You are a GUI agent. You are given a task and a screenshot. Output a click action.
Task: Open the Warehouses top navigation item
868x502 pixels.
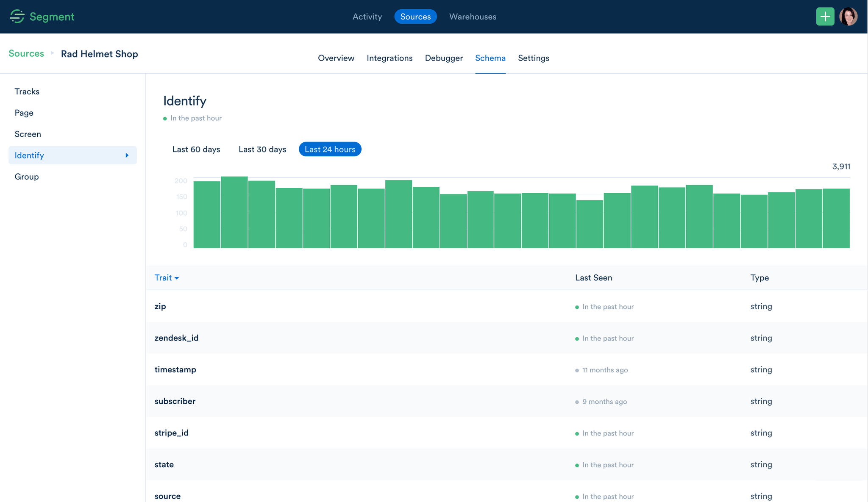pyautogui.click(x=472, y=17)
